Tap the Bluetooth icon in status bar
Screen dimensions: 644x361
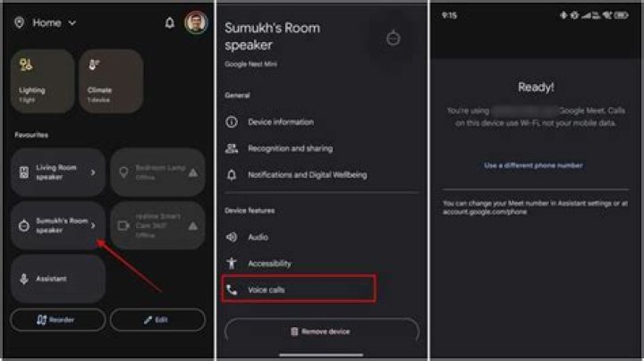563,15
